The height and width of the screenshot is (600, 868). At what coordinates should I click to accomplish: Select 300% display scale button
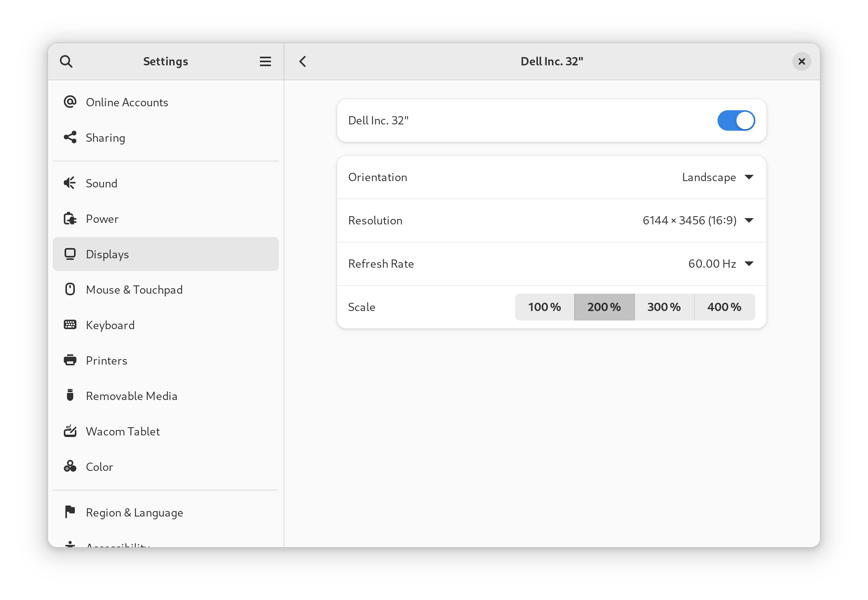(664, 307)
